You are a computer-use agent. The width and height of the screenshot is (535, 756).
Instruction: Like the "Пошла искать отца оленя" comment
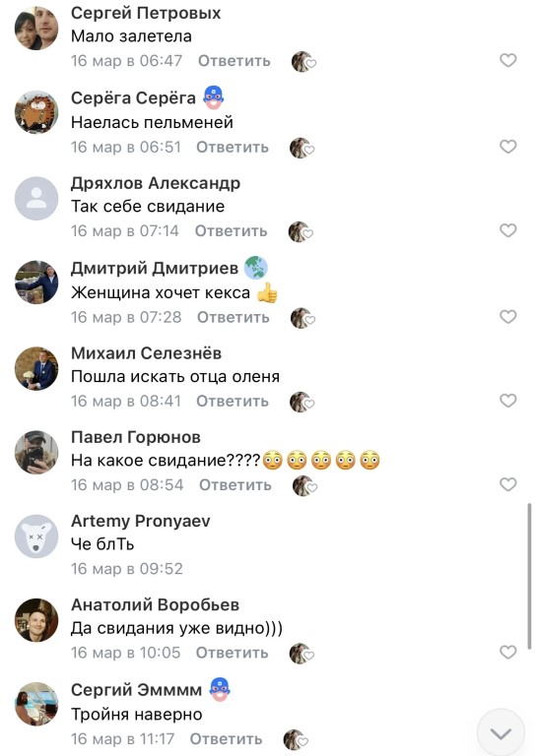[507, 401]
